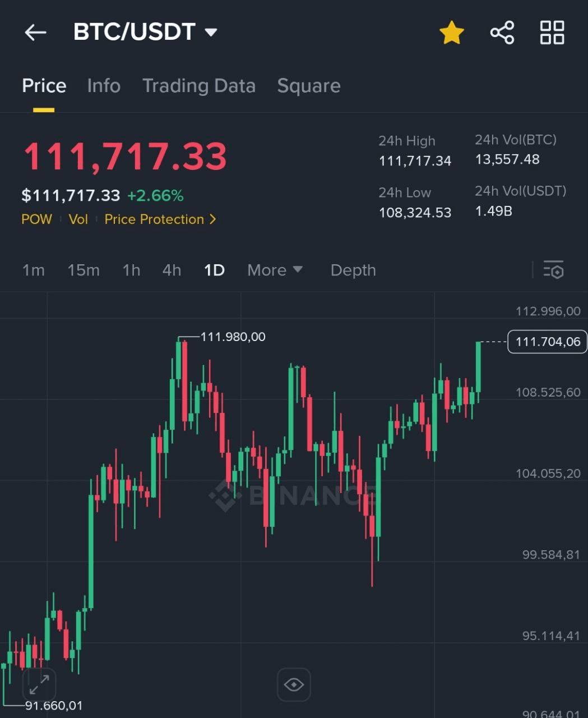Open the four-square grid menu icon

552,33
